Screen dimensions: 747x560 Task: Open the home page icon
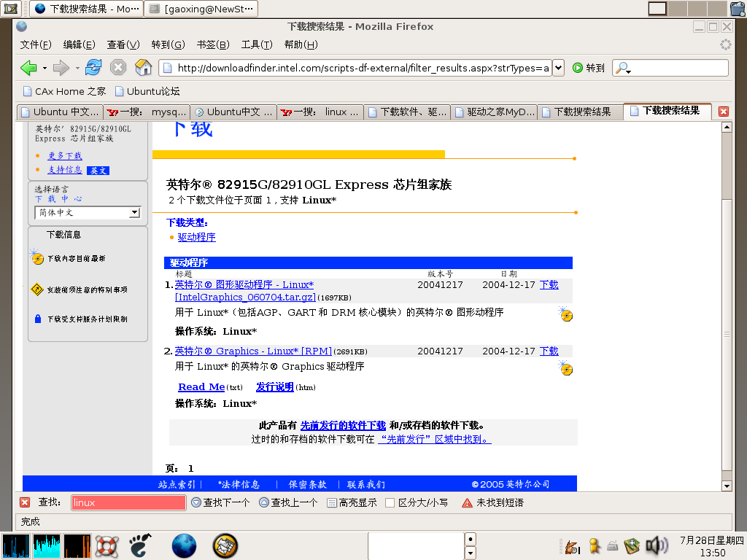pos(143,67)
